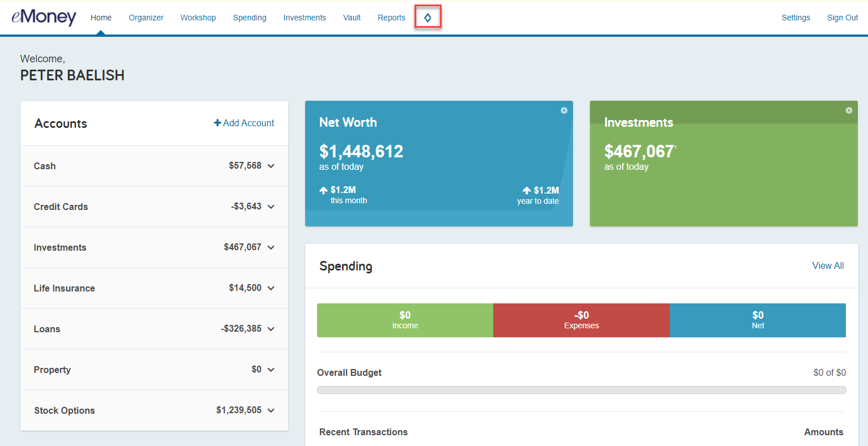The height and width of the screenshot is (446, 868).
Task: Click the Credit Cards label
Action: coord(61,207)
